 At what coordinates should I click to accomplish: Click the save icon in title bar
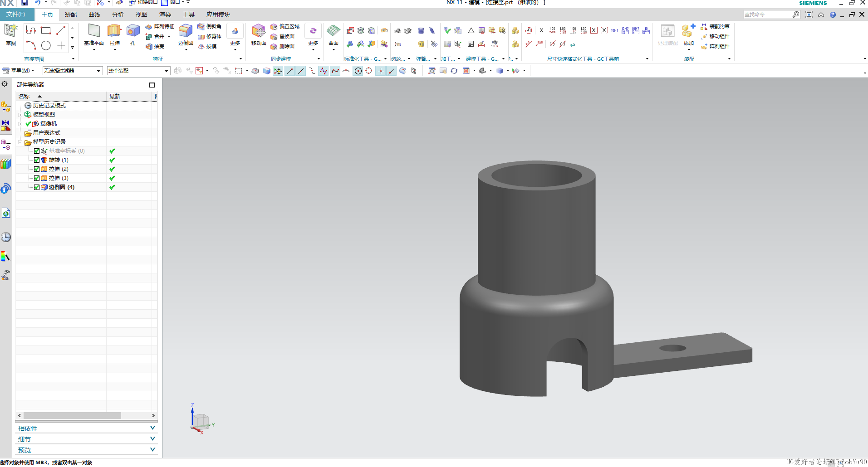pyautogui.click(x=25, y=3)
